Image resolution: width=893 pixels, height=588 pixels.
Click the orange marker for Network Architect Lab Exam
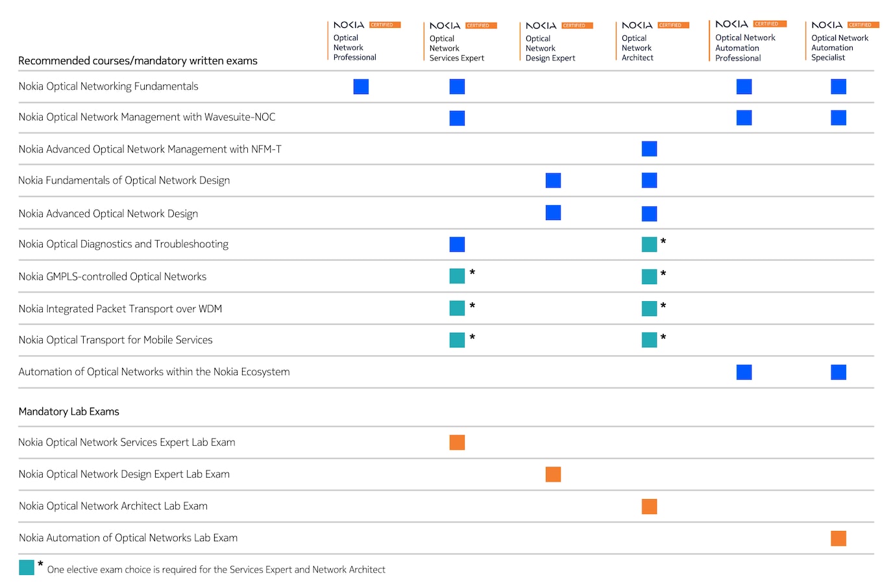pos(649,506)
